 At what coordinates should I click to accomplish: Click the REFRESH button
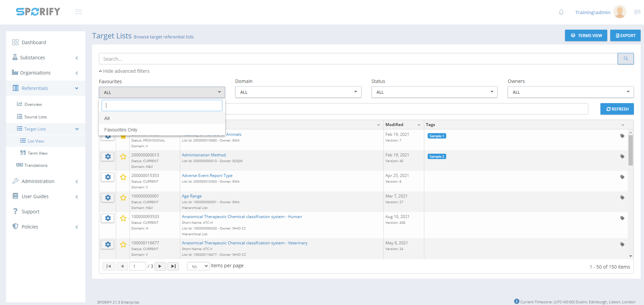coord(617,109)
